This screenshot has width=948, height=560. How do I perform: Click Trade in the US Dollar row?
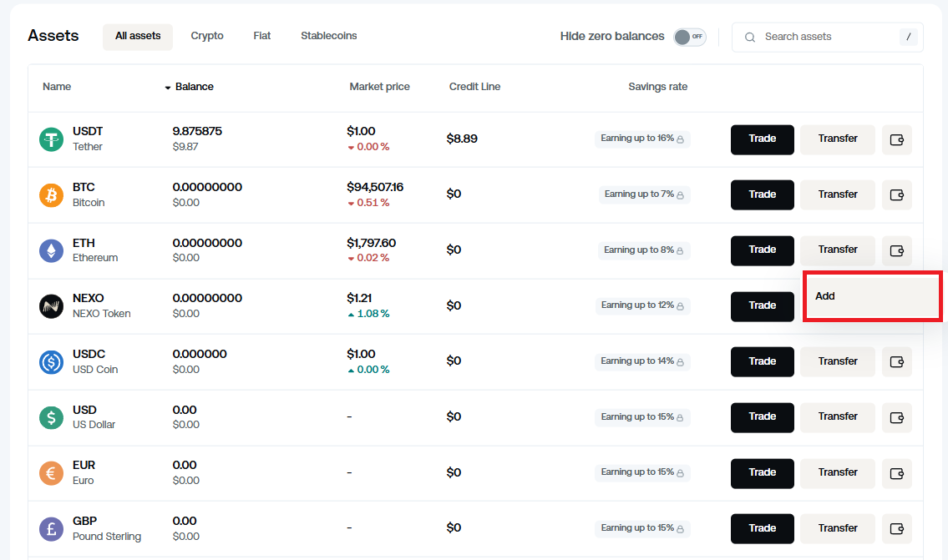[x=763, y=417]
